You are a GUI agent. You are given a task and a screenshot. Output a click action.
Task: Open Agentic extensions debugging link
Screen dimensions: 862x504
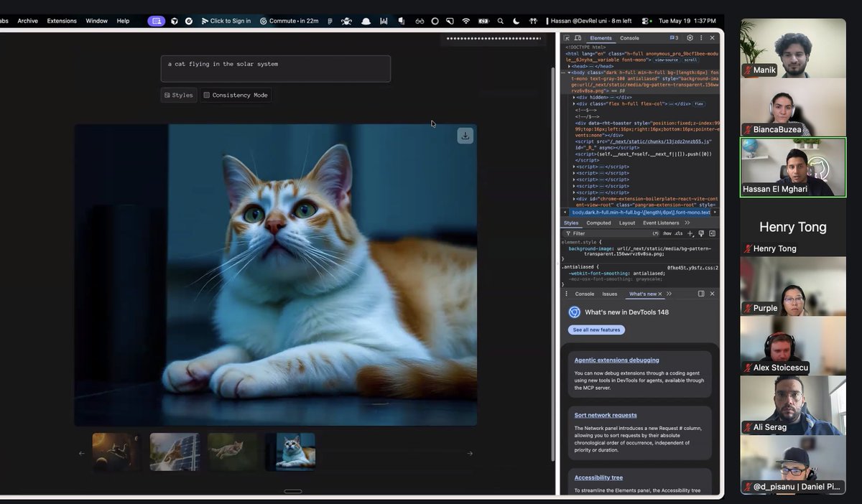pyautogui.click(x=616, y=360)
